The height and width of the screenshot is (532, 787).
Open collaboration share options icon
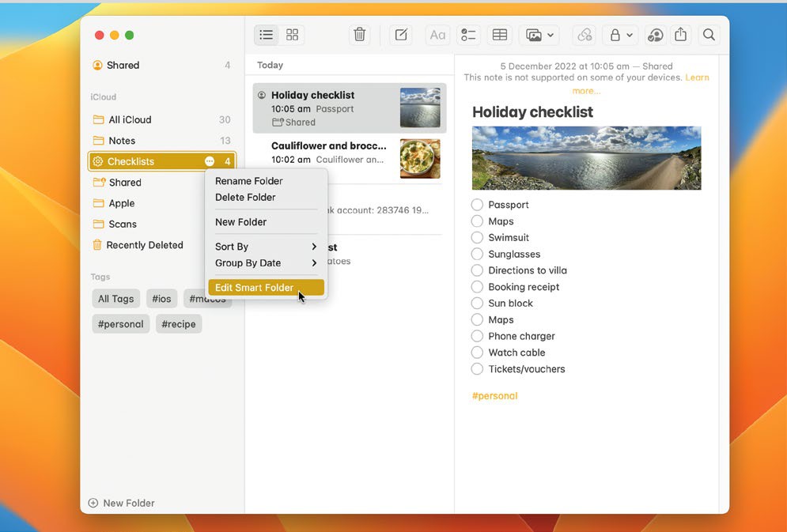tap(655, 35)
